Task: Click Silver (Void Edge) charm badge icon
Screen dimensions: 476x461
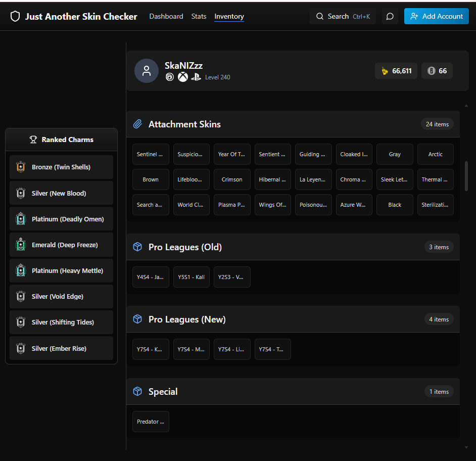Action: pos(21,296)
